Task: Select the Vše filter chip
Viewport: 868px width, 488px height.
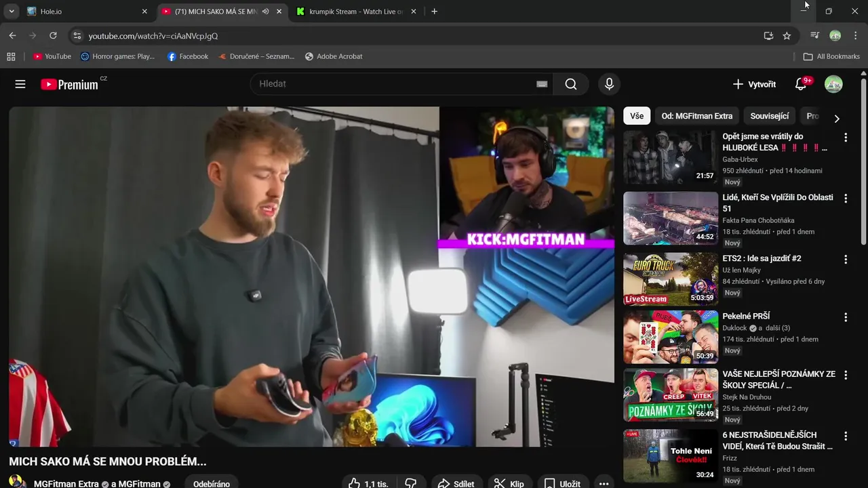Action: 637,116
